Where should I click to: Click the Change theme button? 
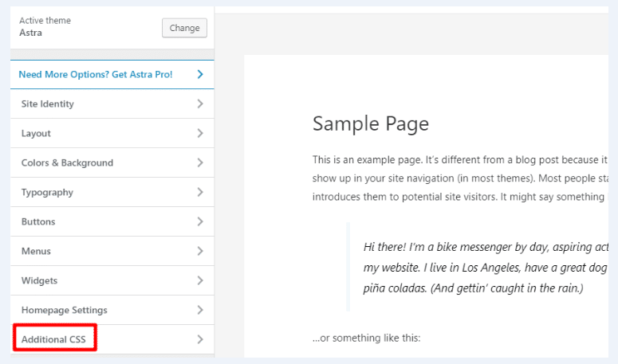tap(184, 28)
